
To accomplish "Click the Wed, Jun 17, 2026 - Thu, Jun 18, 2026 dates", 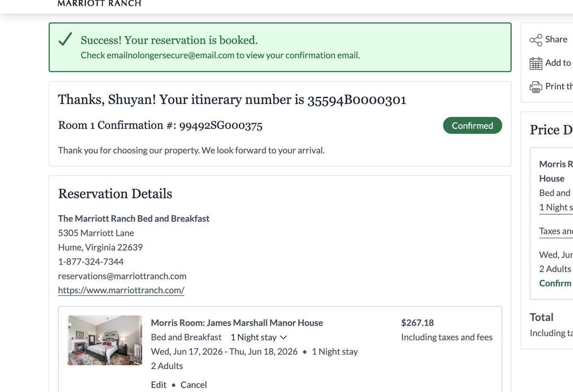I will point(224,351).
